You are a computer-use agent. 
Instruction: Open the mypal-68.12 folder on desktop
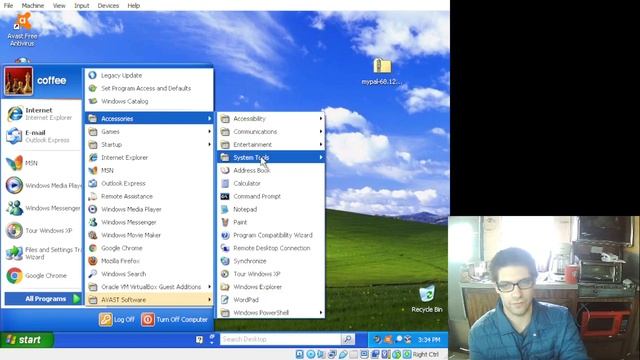[382, 72]
